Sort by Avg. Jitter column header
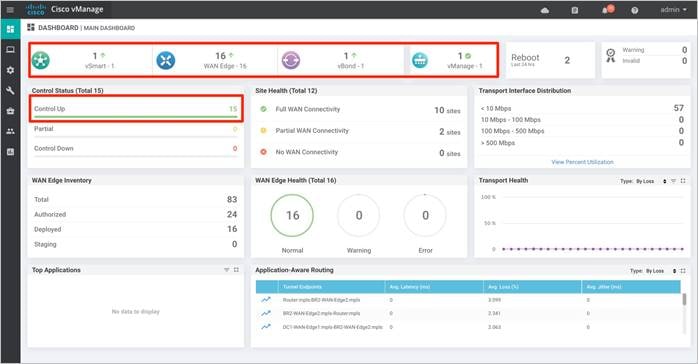This screenshot has height=364, width=698. point(631,287)
